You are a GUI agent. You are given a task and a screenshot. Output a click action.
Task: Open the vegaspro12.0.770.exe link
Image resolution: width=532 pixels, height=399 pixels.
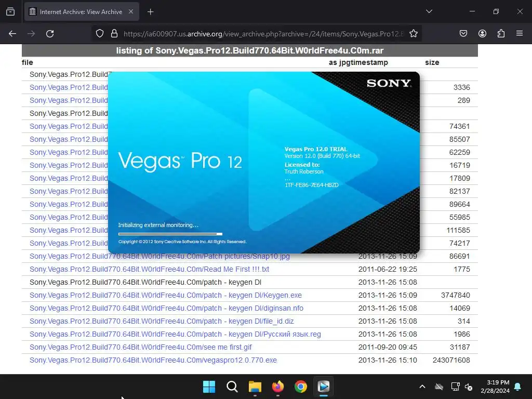[x=153, y=360]
